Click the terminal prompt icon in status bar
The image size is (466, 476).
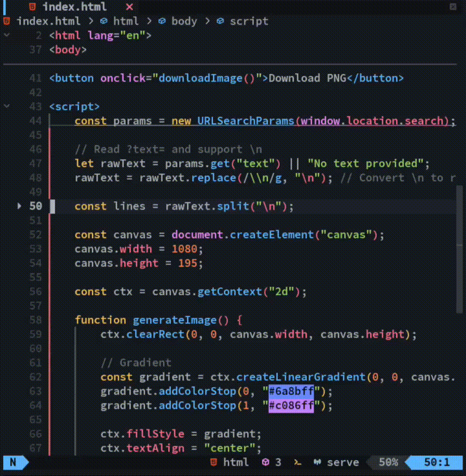298,462
